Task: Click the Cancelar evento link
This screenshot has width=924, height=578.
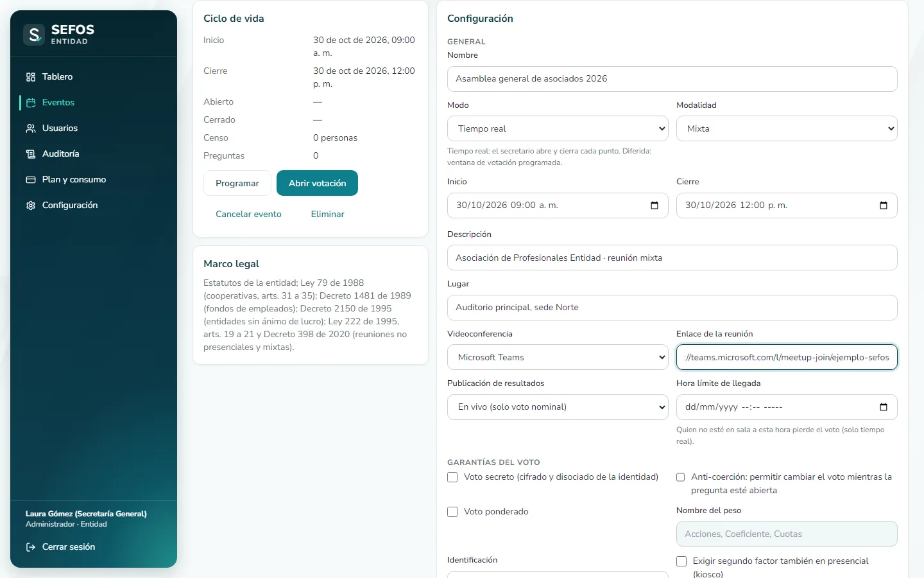Action: tap(248, 214)
